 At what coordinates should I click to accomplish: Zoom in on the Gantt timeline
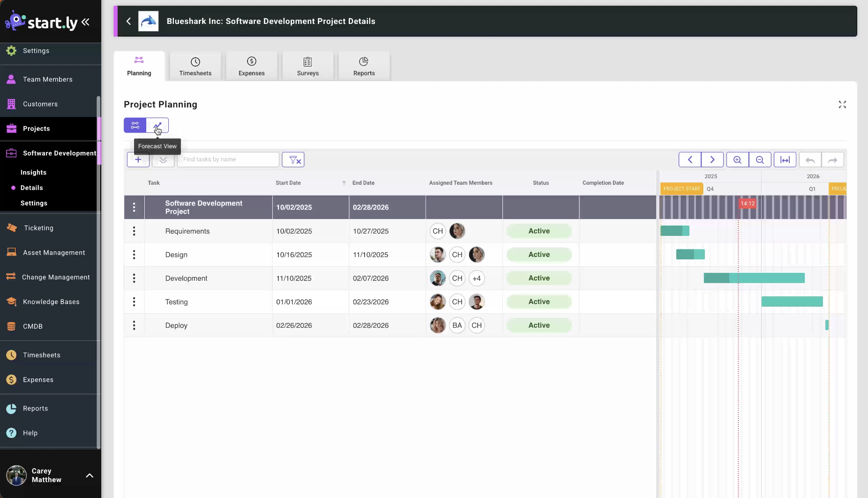pos(737,159)
